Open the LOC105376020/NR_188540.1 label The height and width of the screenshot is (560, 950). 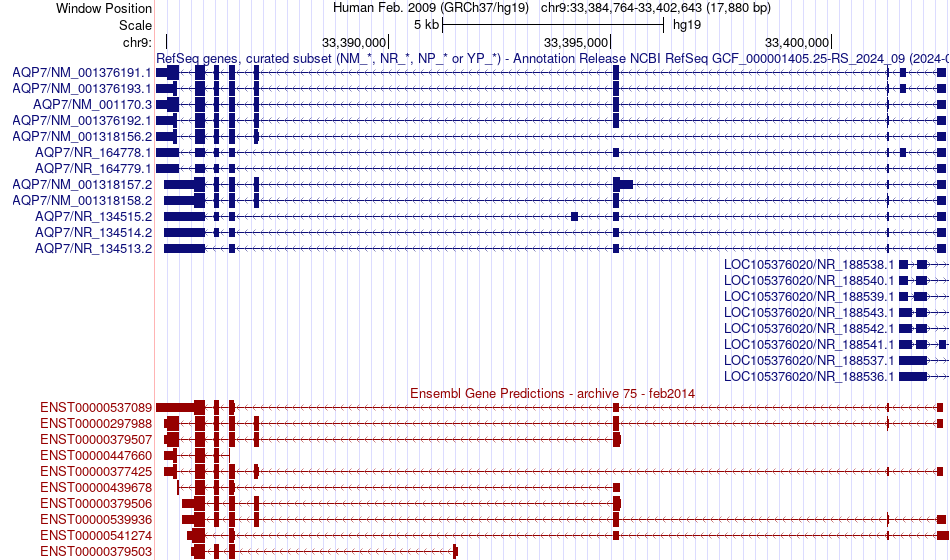coord(809,281)
